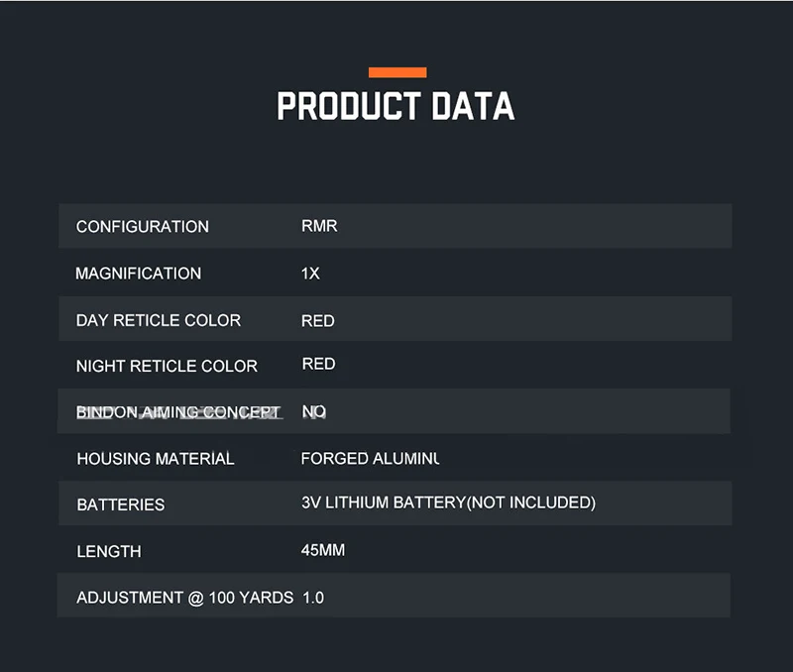Click the orange bar above the title
Image resolution: width=793 pixels, height=672 pixels.
[x=397, y=72]
